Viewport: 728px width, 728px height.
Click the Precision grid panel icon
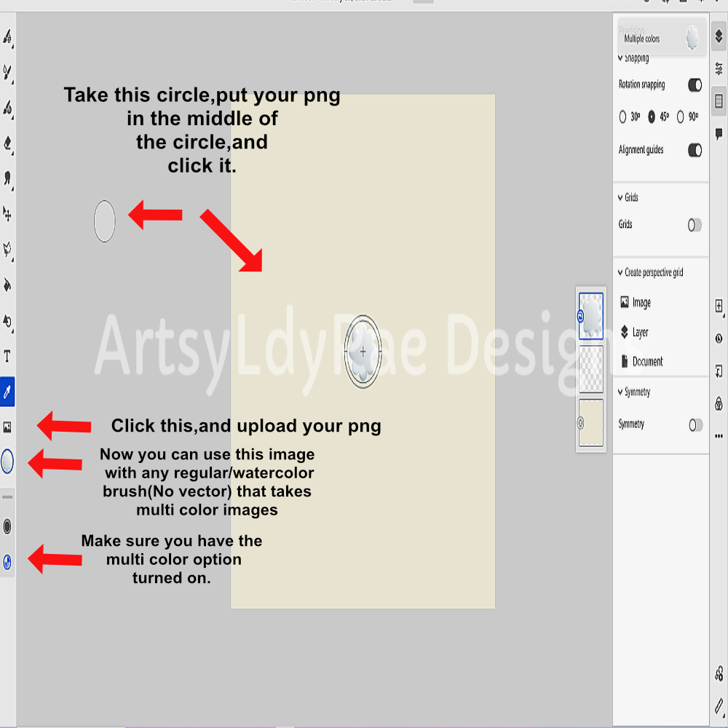pos(719,100)
